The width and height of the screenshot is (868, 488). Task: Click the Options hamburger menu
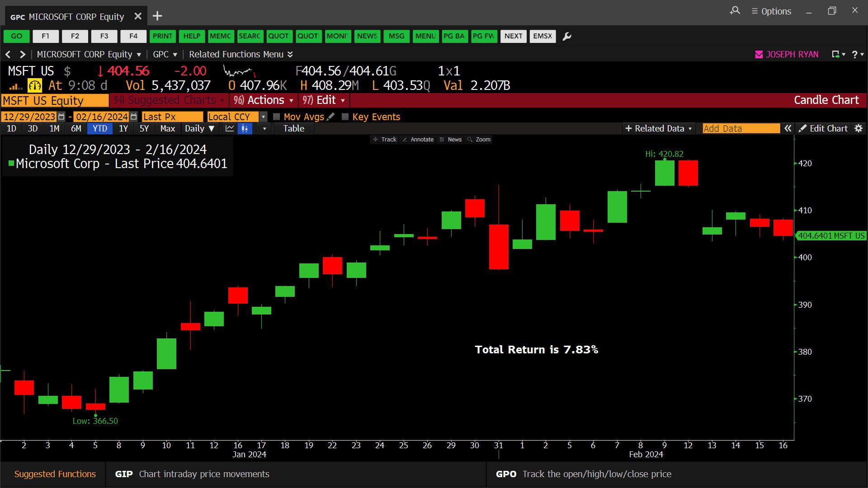771,11
